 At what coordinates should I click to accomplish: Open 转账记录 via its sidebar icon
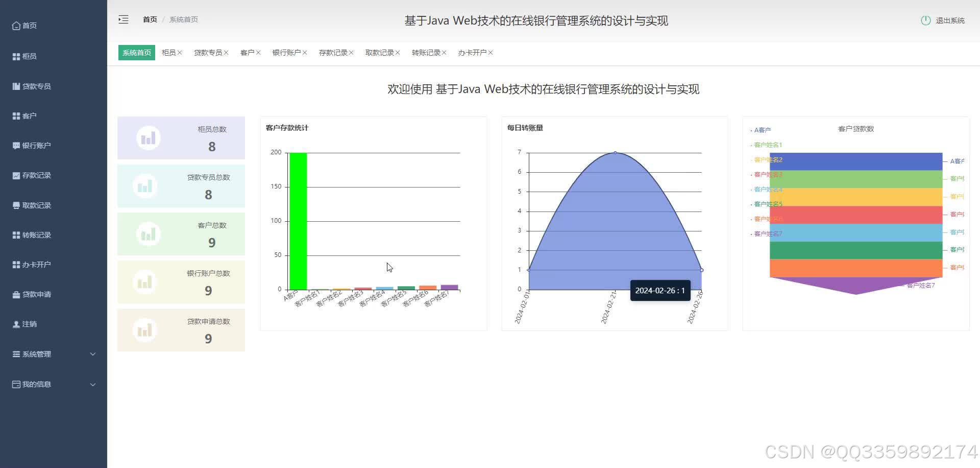(x=16, y=235)
